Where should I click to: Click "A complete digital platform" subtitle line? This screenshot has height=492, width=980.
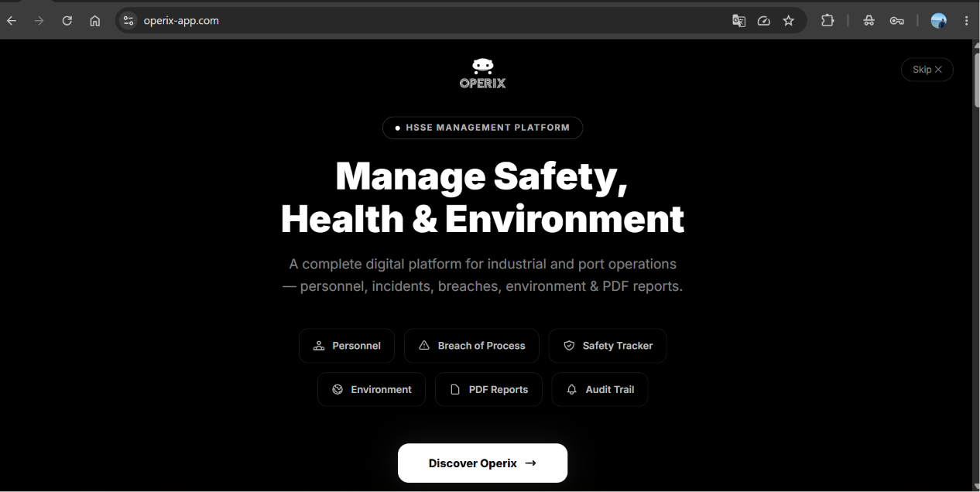click(483, 264)
